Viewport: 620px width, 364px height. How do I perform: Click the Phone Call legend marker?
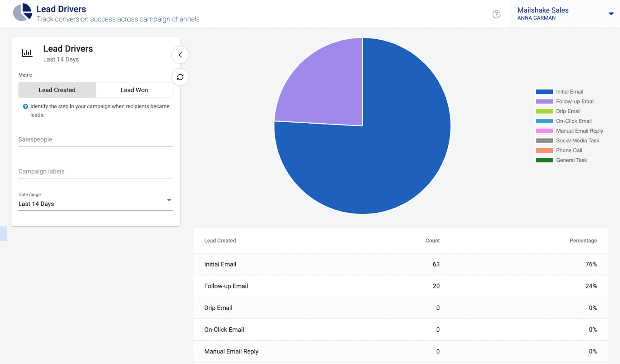(544, 150)
